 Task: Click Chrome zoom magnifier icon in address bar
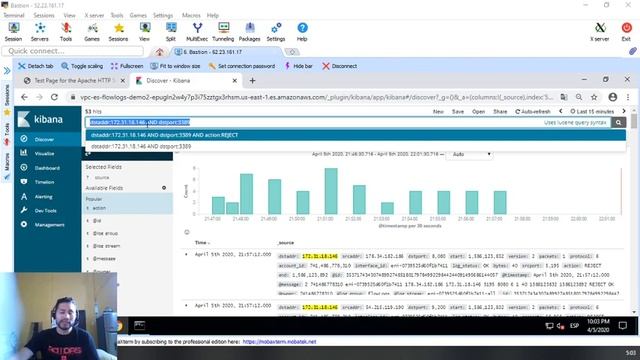579,97
